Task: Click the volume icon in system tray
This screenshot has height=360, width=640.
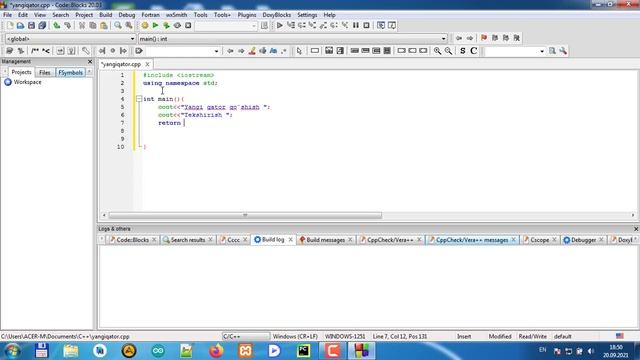Action: 591,351
